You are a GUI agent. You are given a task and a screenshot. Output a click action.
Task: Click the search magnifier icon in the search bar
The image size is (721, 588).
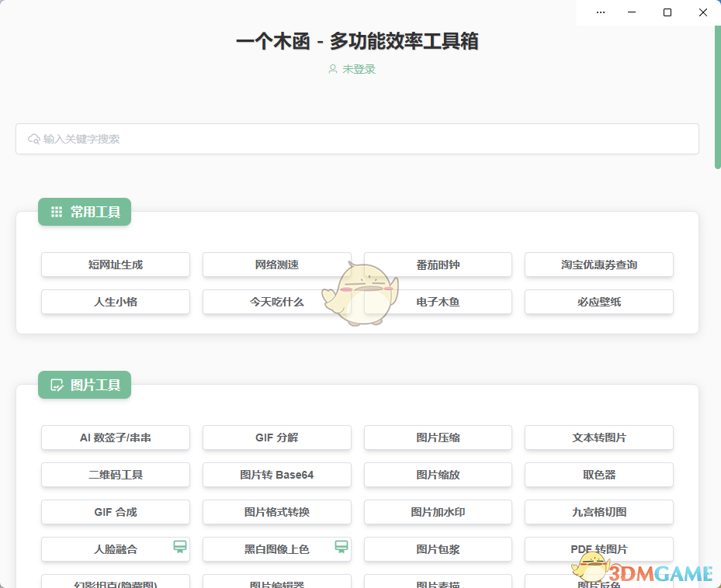click(x=33, y=139)
